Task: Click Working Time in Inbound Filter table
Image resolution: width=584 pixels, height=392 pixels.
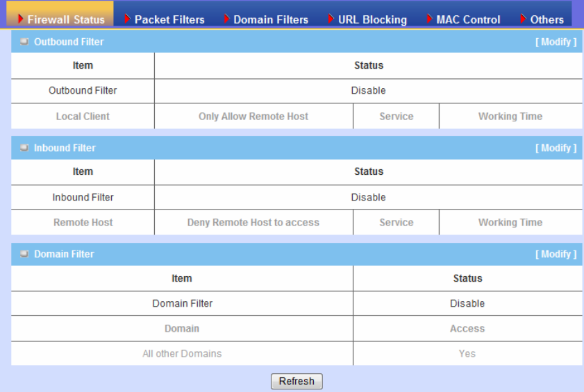Action: click(x=510, y=223)
